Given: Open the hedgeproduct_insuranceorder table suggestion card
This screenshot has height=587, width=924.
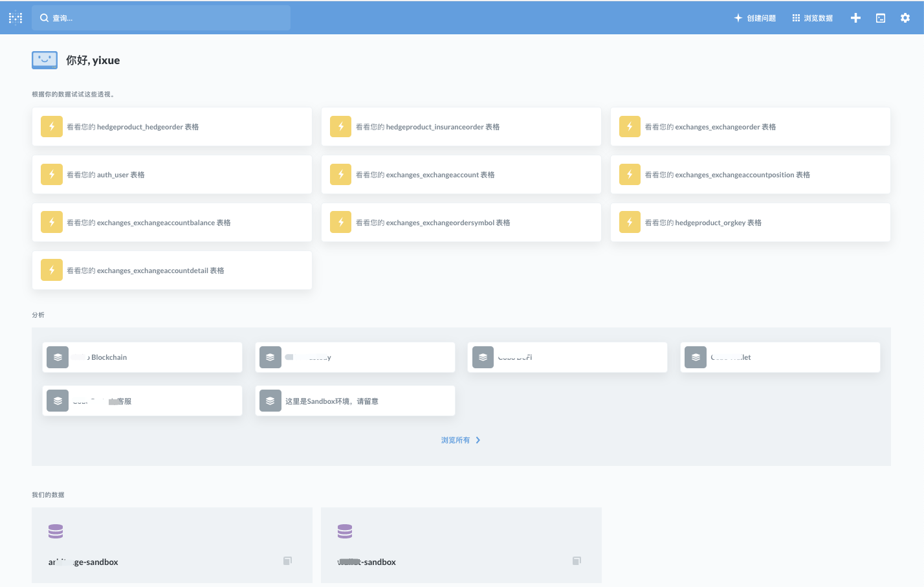Looking at the screenshot, I should click(461, 126).
